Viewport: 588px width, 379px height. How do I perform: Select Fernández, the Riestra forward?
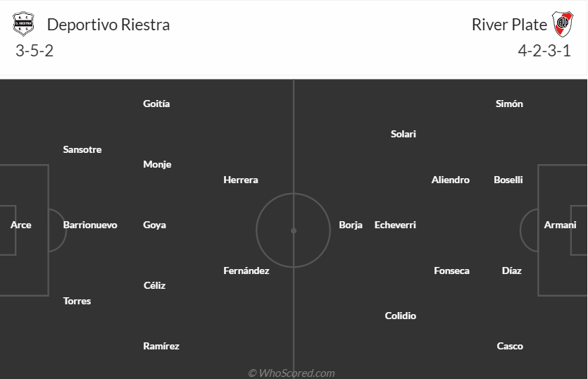(x=246, y=271)
